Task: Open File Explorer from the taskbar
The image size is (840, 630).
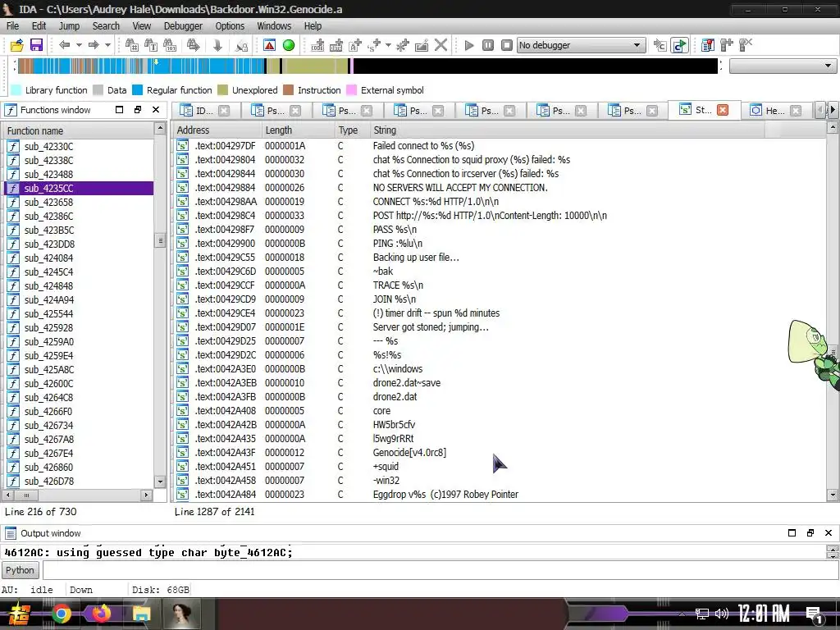Action: (141, 614)
